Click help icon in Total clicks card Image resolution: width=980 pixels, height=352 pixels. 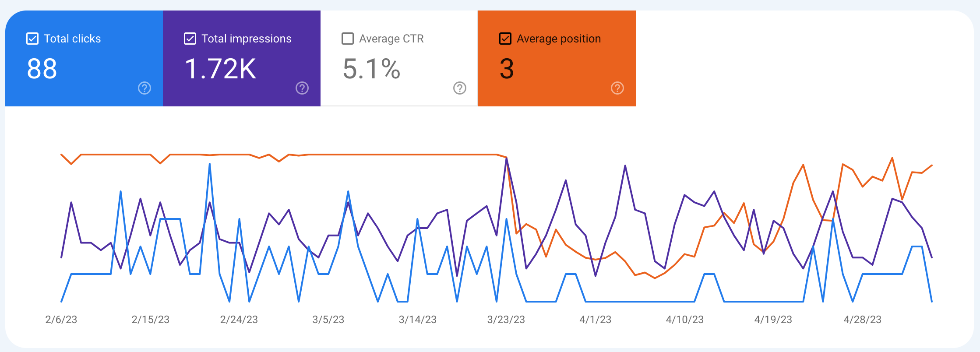tap(145, 88)
